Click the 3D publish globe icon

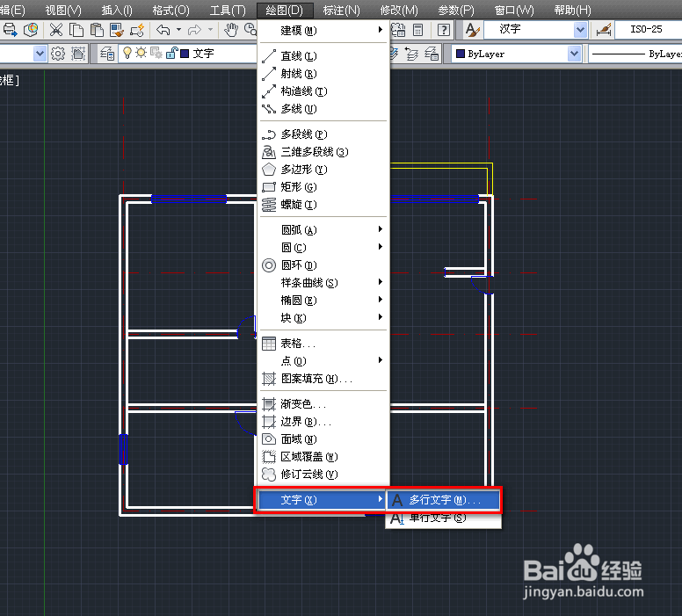tap(31, 30)
